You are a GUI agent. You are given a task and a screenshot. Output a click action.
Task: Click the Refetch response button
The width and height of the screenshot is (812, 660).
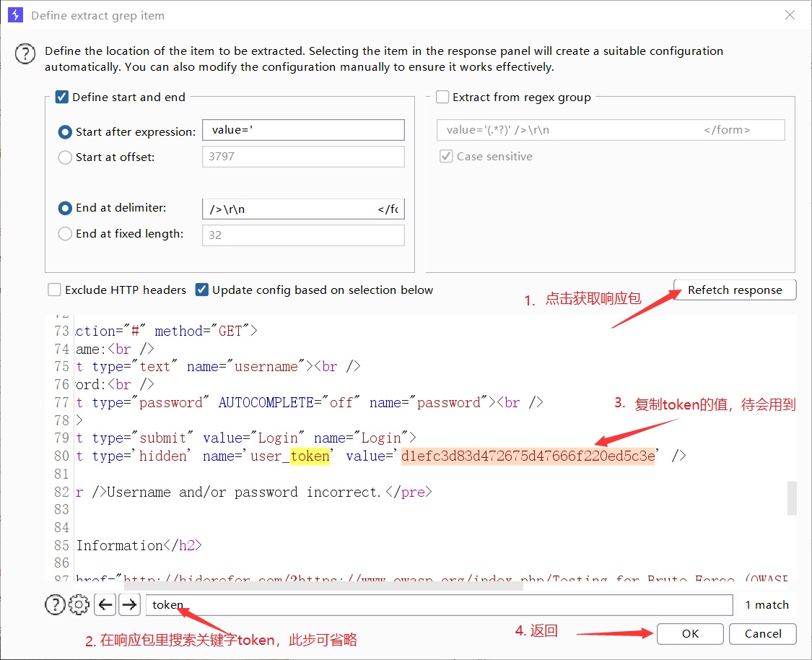pyautogui.click(x=735, y=290)
